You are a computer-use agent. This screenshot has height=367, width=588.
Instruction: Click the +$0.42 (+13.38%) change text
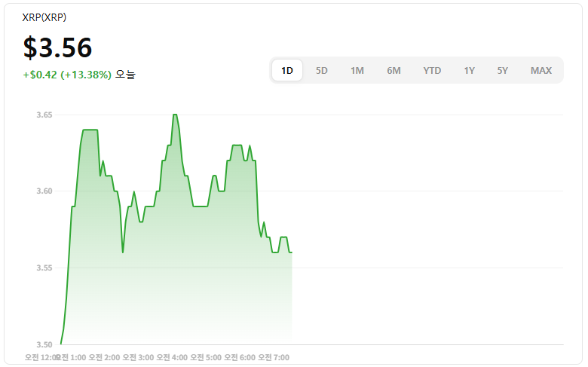click(x=67, y=75)
